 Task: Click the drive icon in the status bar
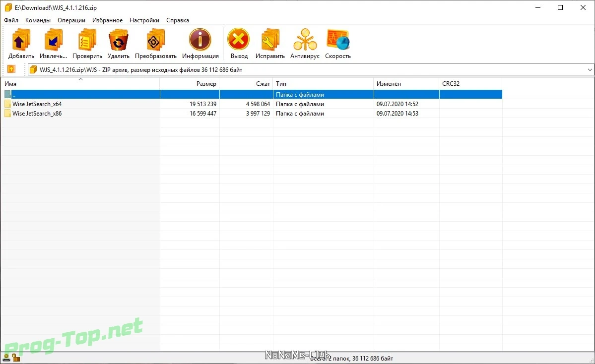click(6, 358)
